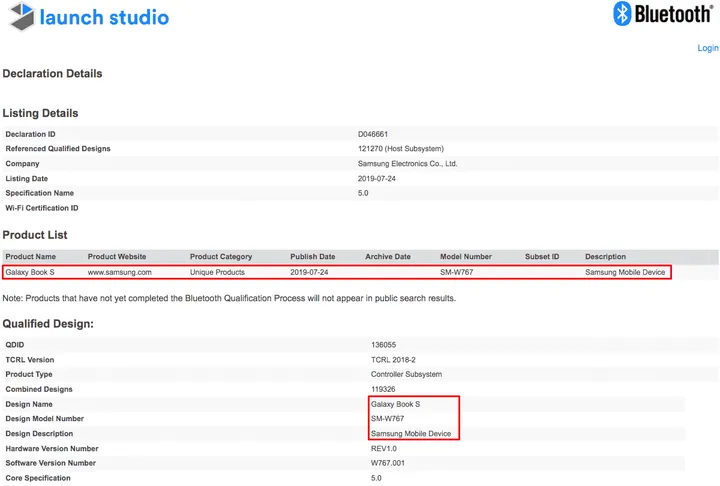Click the Samsung Electronics Co., Ltd. company value

(407, 163)
